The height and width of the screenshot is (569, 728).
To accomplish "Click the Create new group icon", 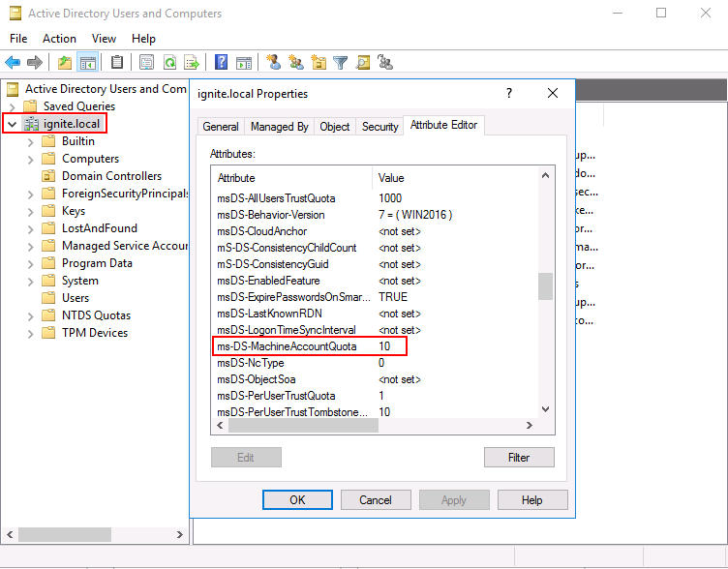I will [x=296, y=62].
